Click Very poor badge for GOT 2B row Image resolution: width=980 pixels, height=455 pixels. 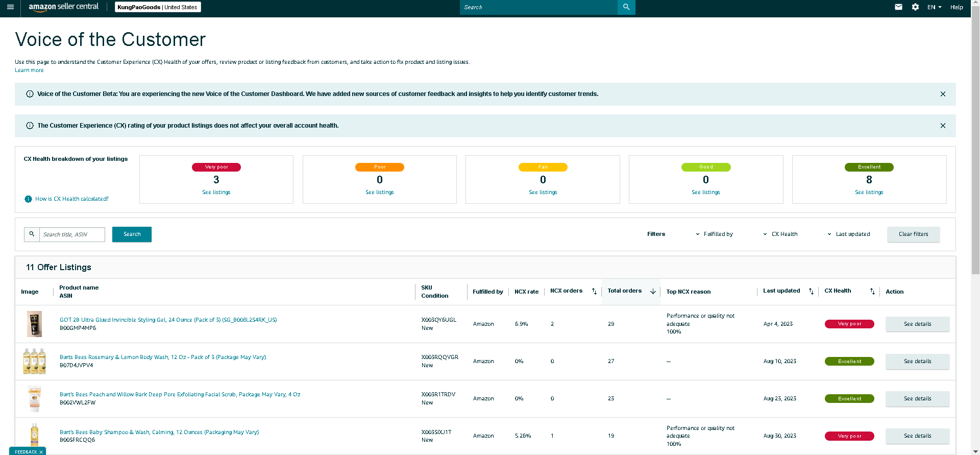(849, 324)
